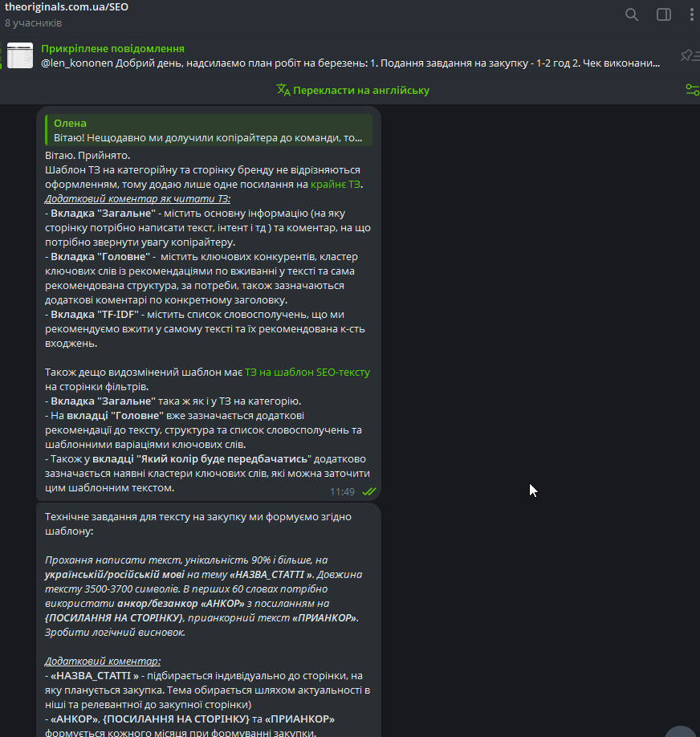Viewport: 700px width, 737px height.
Task: Open the pinned messages list icon
Action: click(690, 56)
